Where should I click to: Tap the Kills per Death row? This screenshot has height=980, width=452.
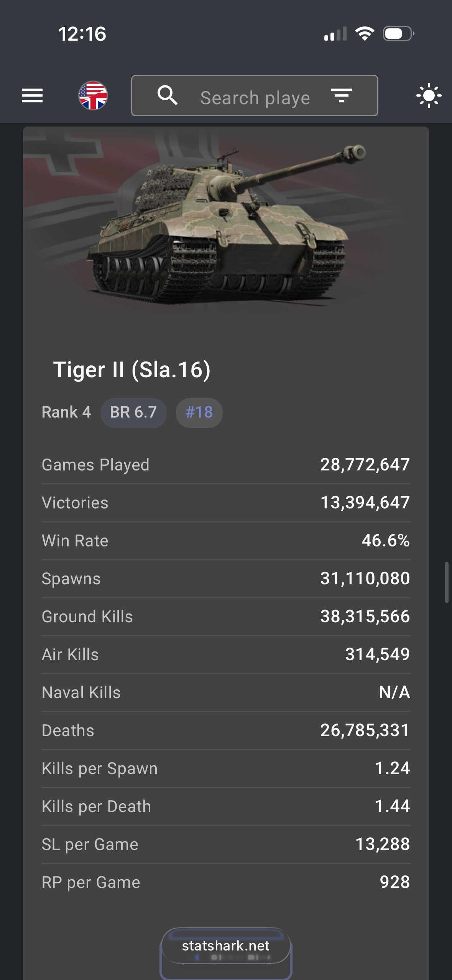click(226, 806)
